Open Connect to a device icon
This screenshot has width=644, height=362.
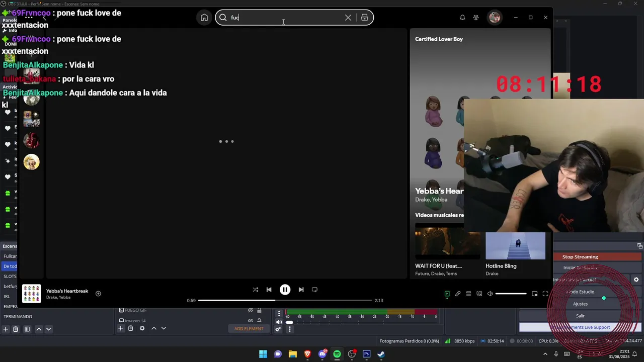(479, 294)
